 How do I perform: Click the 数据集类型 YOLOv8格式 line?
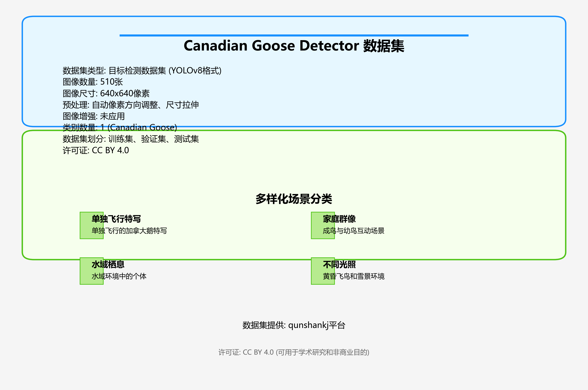coord(142,71)
